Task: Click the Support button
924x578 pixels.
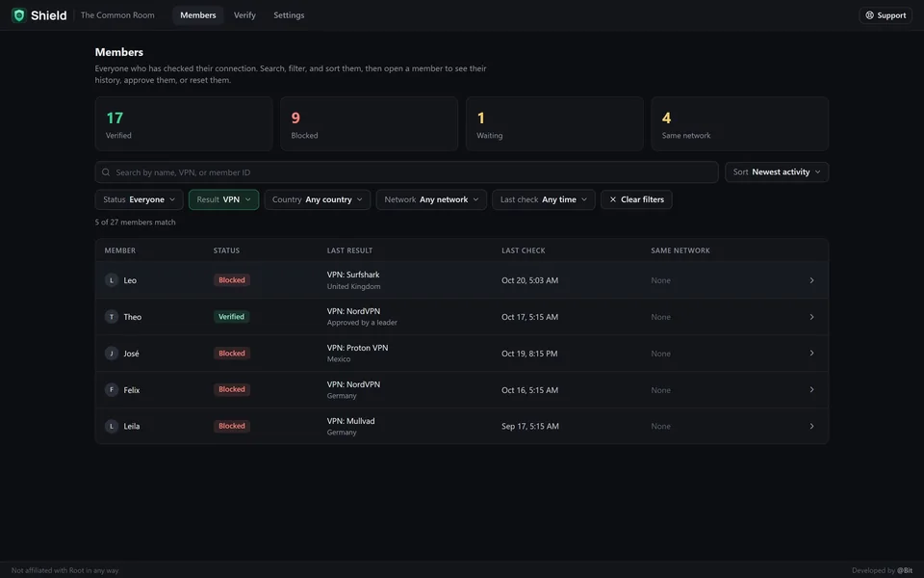Action: [885, 15]
